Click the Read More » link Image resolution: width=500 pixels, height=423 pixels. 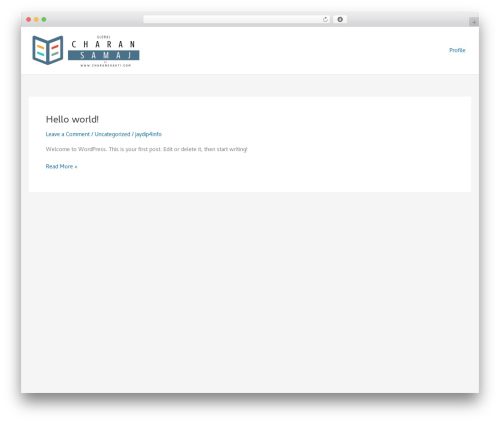coord(61,166)
